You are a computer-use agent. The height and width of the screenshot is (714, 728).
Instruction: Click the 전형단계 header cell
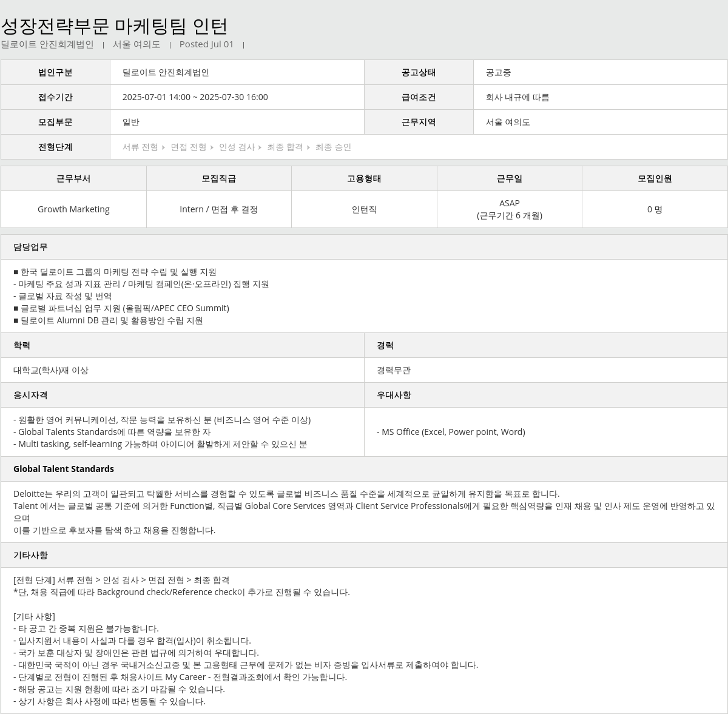click(55, 147)
